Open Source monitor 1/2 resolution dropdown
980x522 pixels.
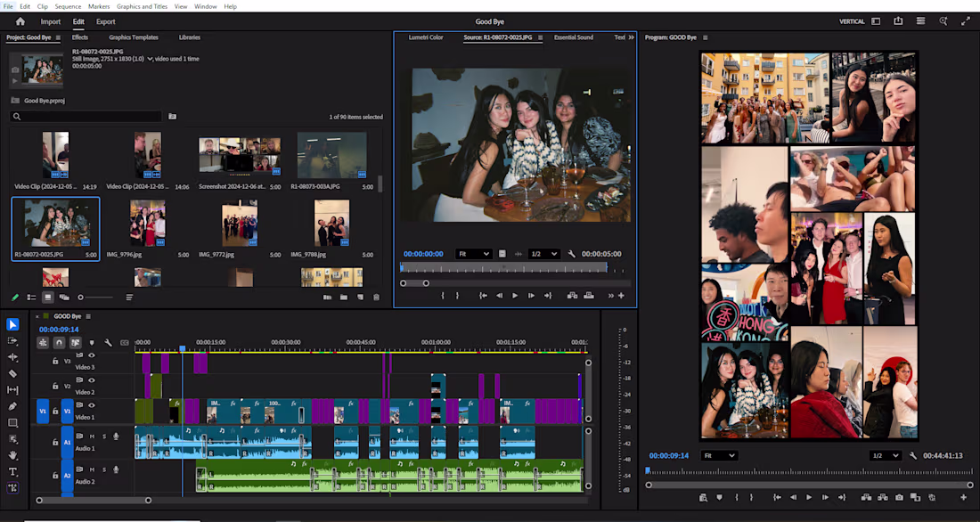543,254
